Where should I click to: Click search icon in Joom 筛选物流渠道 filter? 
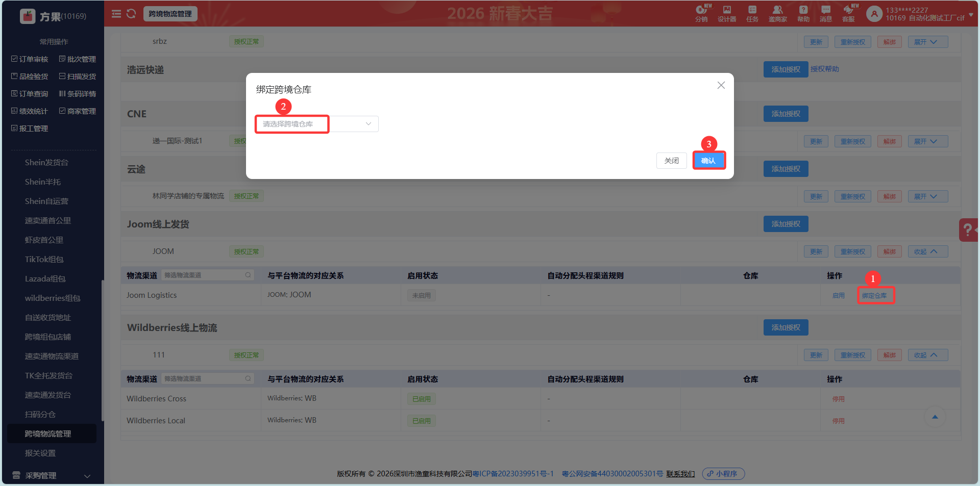pos(248,275)
